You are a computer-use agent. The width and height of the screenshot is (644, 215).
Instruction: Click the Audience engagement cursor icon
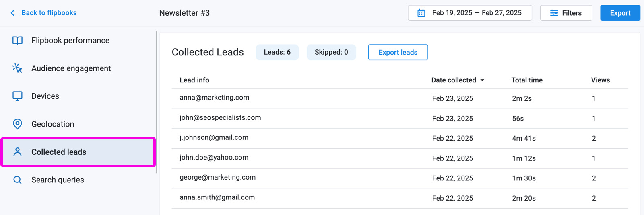17,68
